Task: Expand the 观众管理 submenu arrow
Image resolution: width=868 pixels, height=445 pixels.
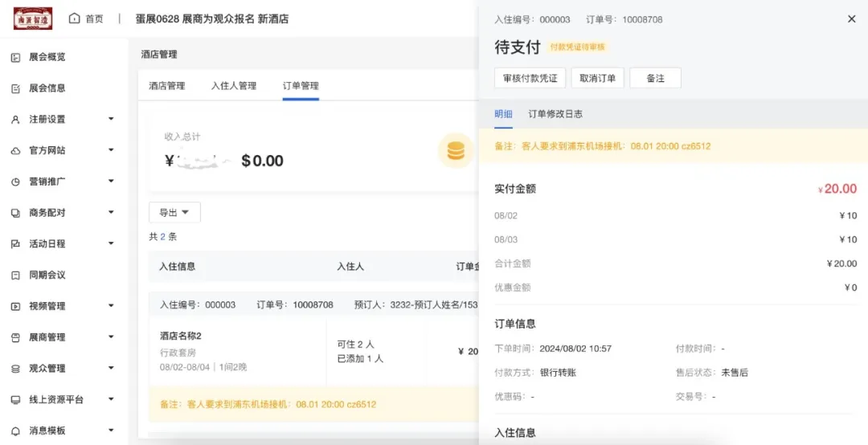Action: point(111,369)
